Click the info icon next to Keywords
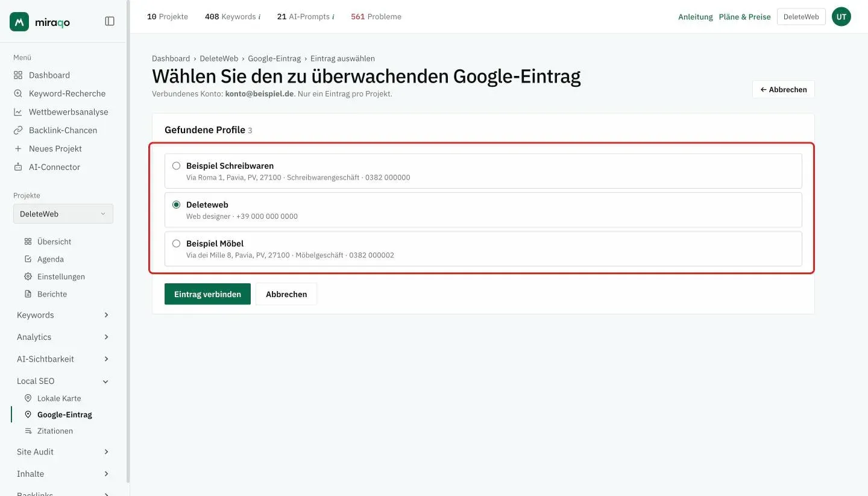 point(259,17)
